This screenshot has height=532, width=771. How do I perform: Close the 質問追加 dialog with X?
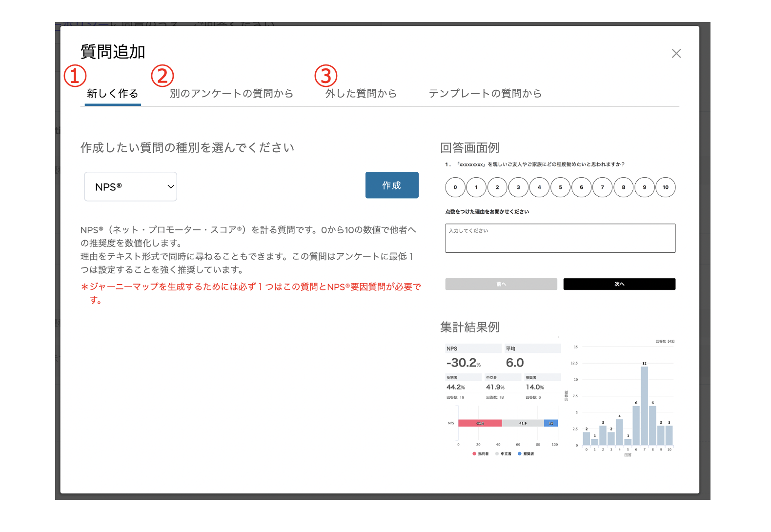tap(676, 54)
